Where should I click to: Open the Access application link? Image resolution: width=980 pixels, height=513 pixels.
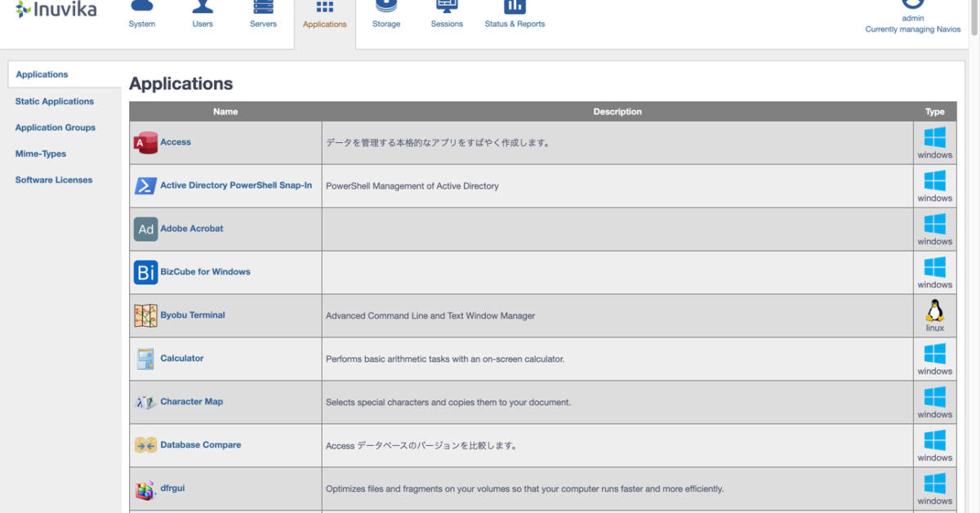[x=176, y=142]
